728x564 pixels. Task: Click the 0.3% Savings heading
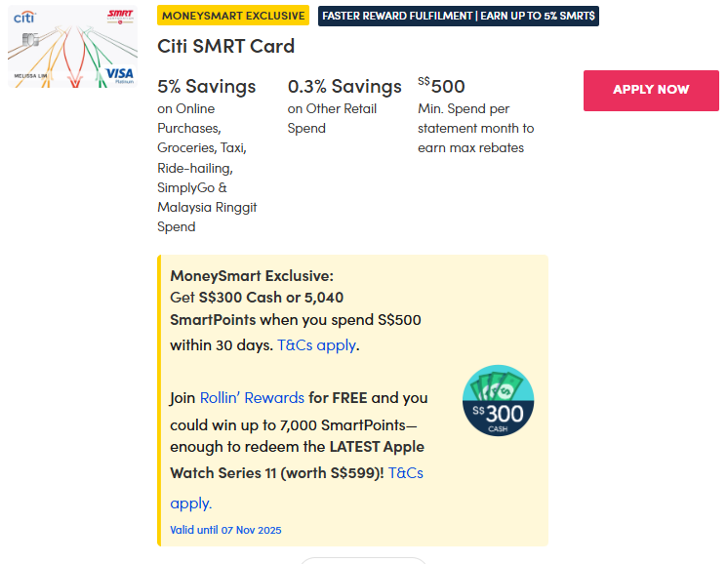coord(344,87)
